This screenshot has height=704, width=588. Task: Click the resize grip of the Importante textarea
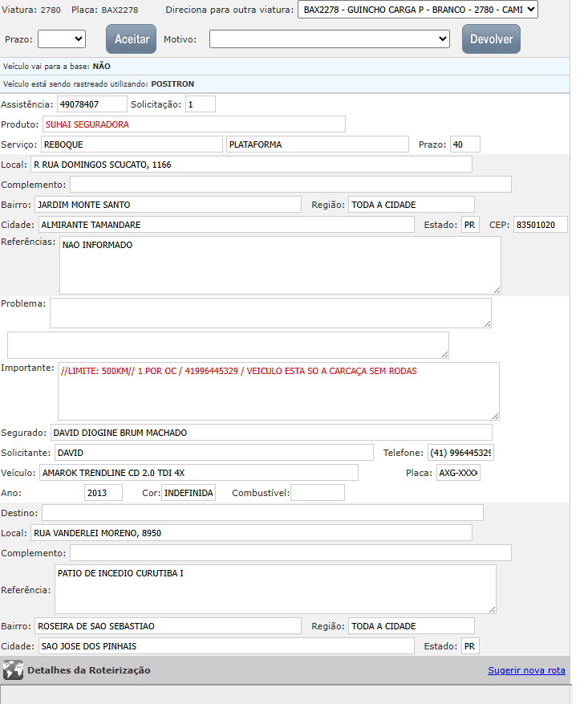pos(495,416)
